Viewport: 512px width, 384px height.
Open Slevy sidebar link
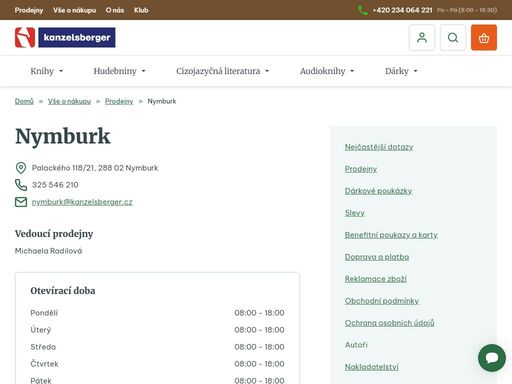(x=355, y=213)
